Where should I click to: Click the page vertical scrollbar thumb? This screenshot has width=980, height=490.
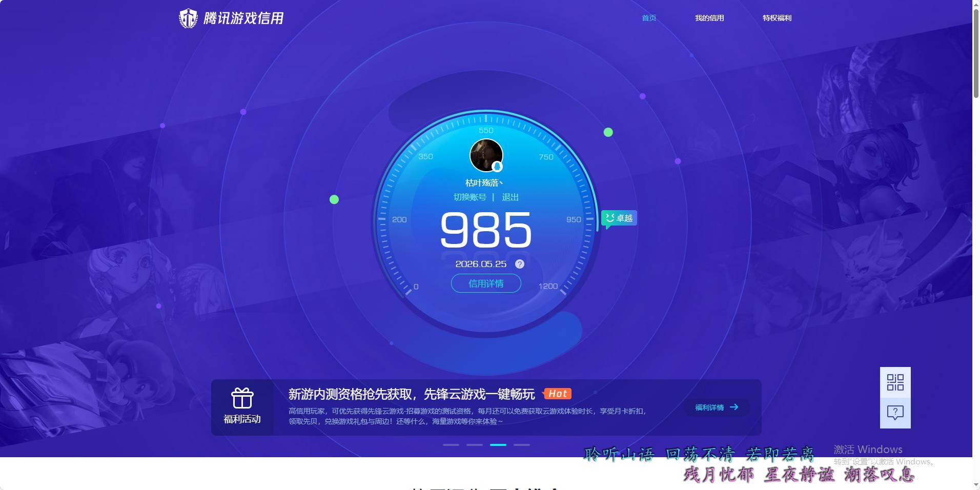(x=976, y=54)
